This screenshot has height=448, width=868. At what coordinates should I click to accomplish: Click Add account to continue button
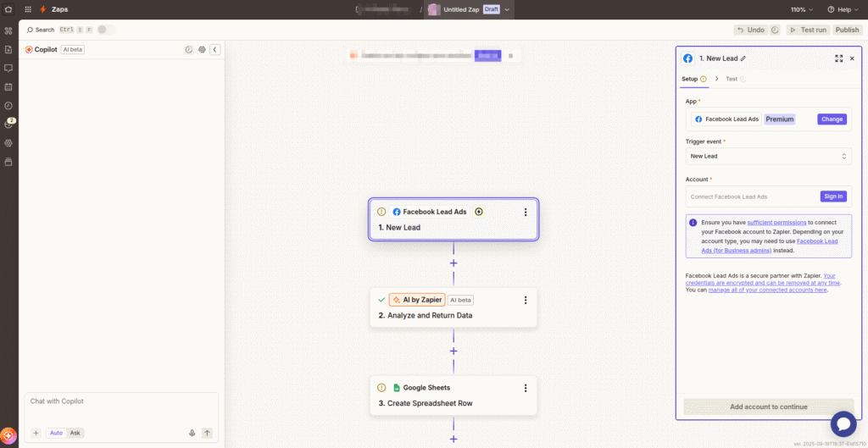click(768, 407)
